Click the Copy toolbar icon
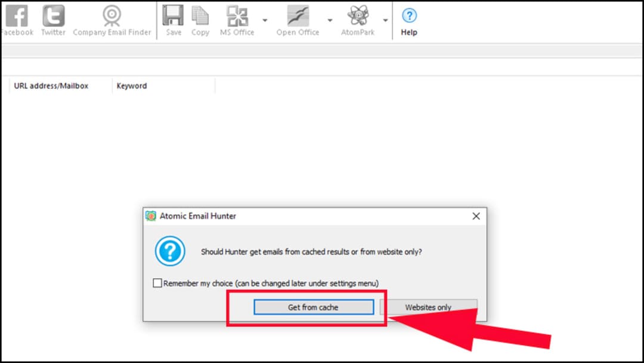 (200, 16)
